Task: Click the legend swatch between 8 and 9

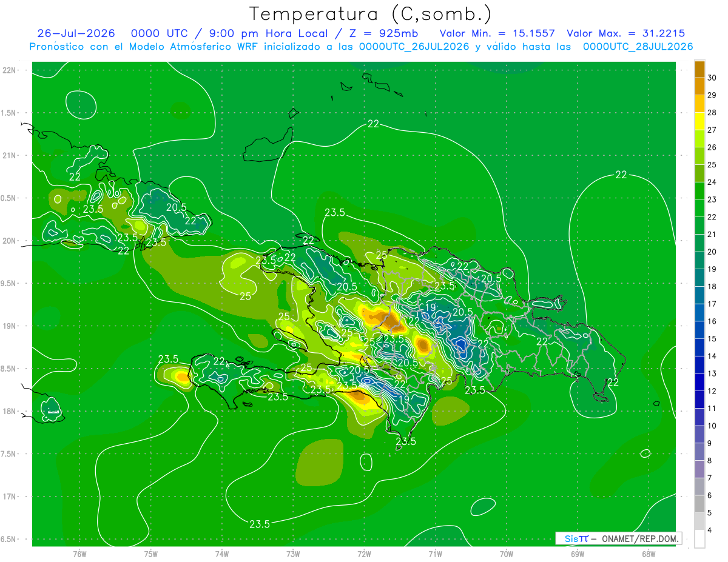Action: point(699,452)
